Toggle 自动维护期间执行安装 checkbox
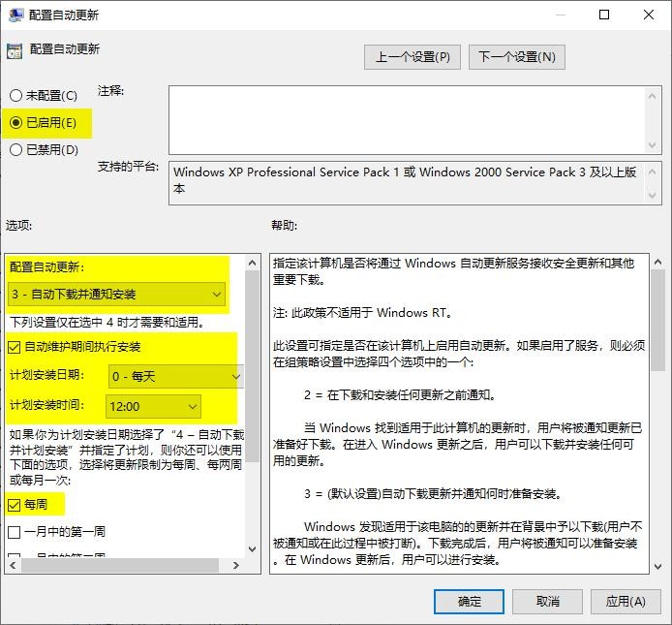672x625 pixels. coord(15,346)
